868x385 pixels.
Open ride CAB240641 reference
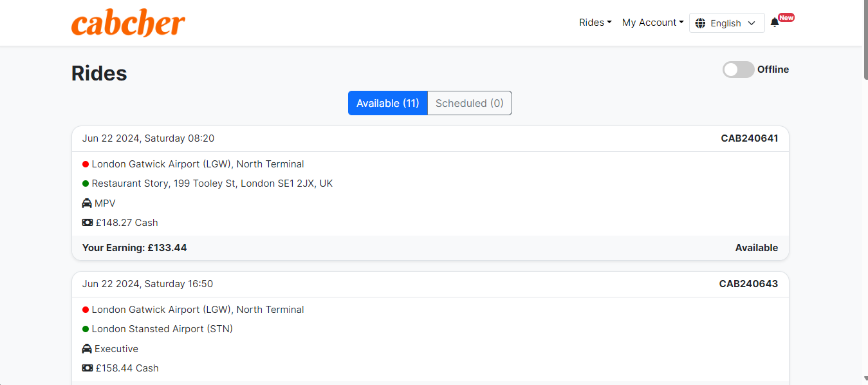click(750, 138)
